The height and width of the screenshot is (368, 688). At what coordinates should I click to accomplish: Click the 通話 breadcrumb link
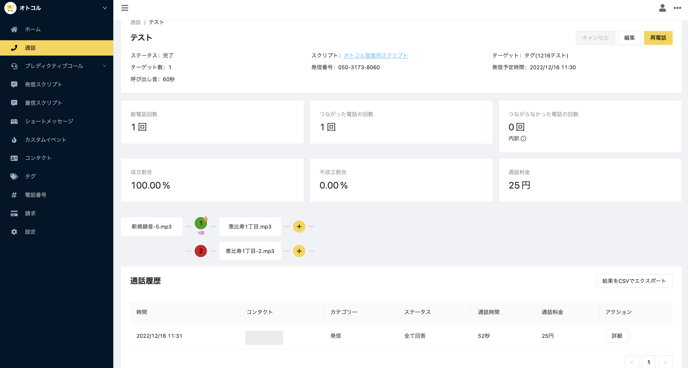(136, 22)
